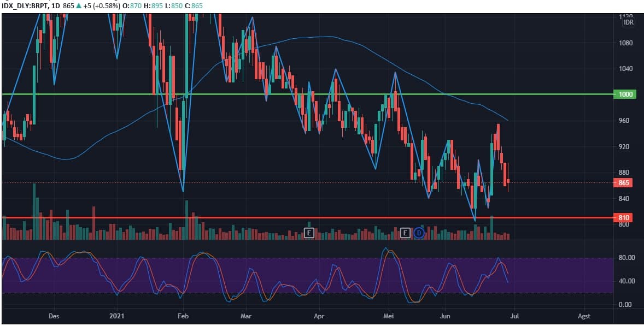
Task: Open the blue 'D' dividend marker
Action: pyautogui.click(x=418, y=233)
